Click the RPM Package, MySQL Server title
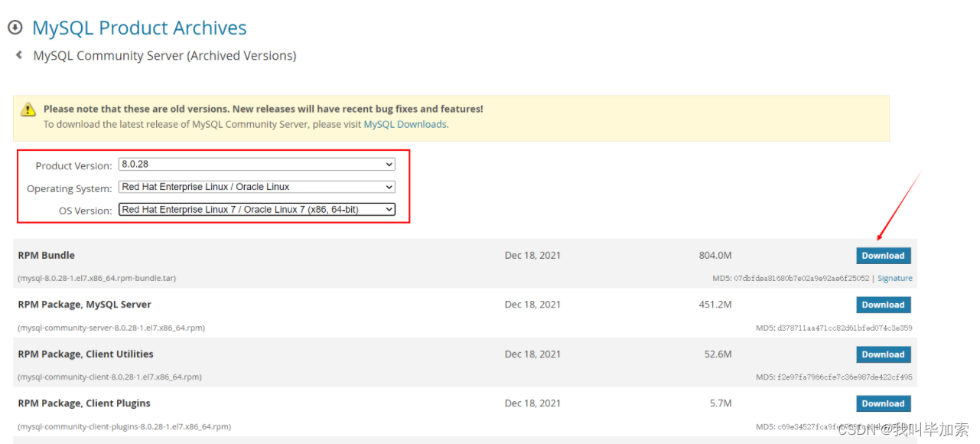 click(x=85, y=305)
